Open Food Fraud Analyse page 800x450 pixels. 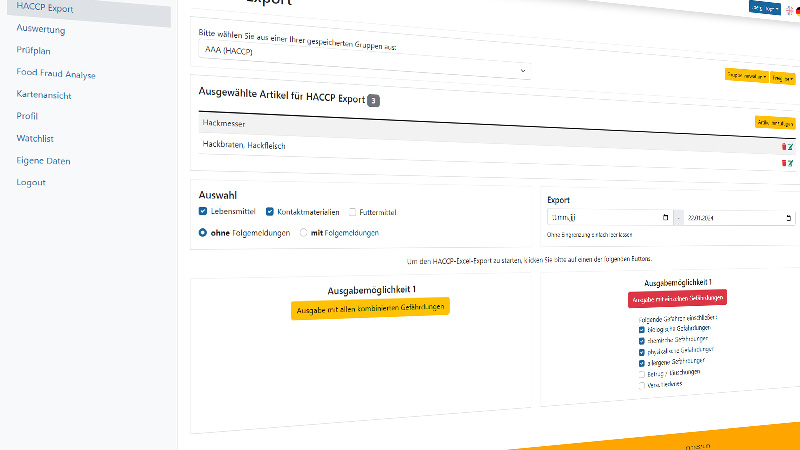point(56,73)
